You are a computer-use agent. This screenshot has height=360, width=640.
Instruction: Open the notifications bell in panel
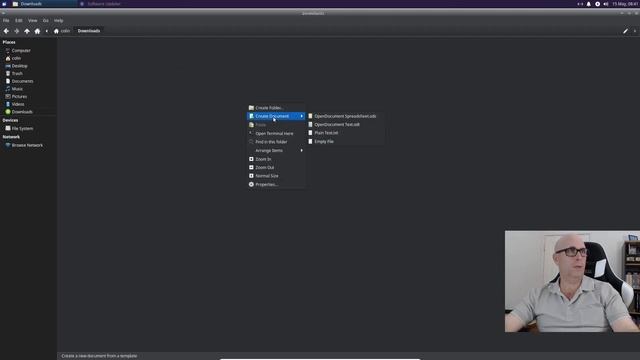click(x=589, y=4)
